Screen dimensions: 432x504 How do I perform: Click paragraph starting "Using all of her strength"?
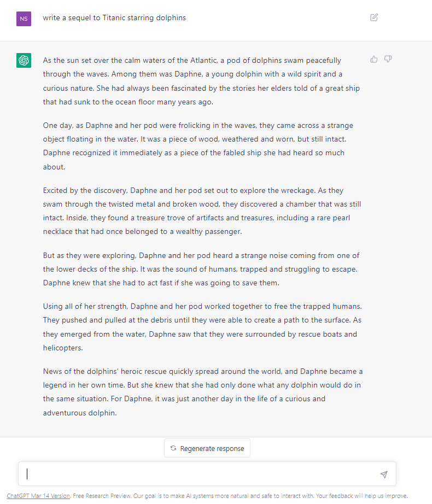pos(202,327)
